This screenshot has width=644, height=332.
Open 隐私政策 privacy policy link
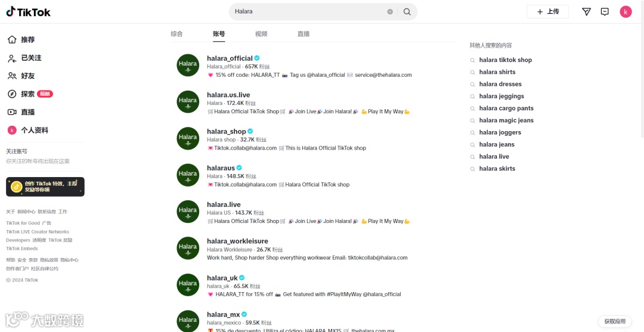point(49,260)
